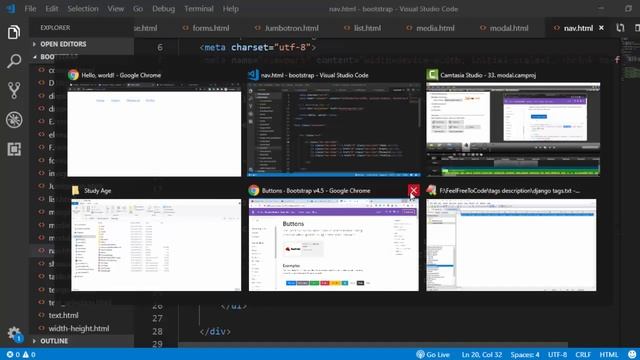Open the Source Control view
The width and height of the screenshot is (640, 360).
click(14, 90)
